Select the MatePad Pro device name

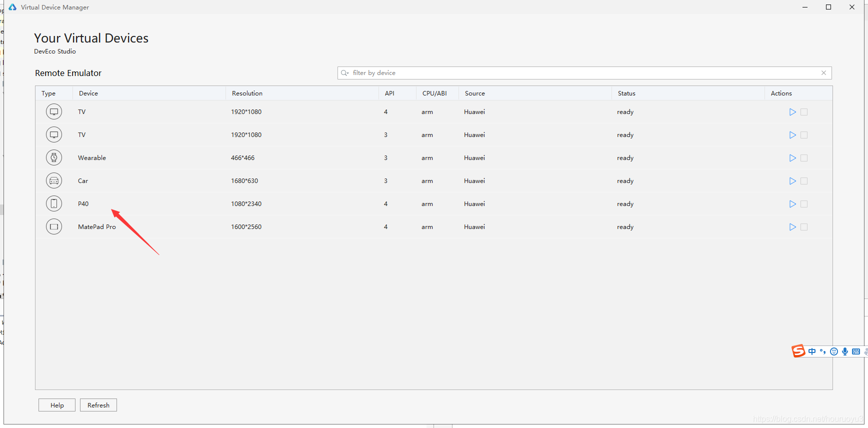(x=97, y=227)
